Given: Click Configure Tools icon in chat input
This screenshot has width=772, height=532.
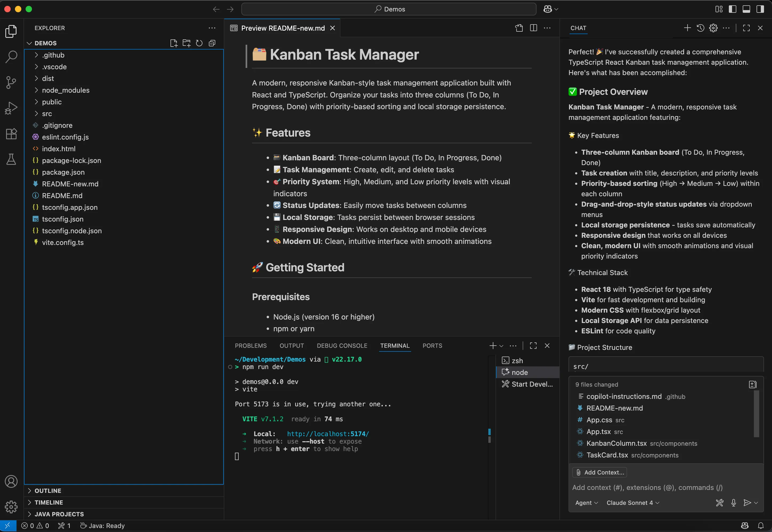Looking at the screenshot, I should 720,503.
